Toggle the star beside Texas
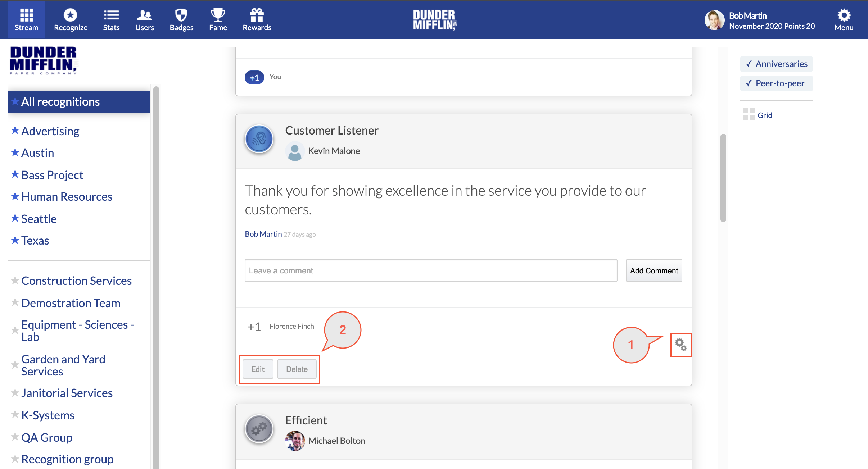 [x=15, y=240]
